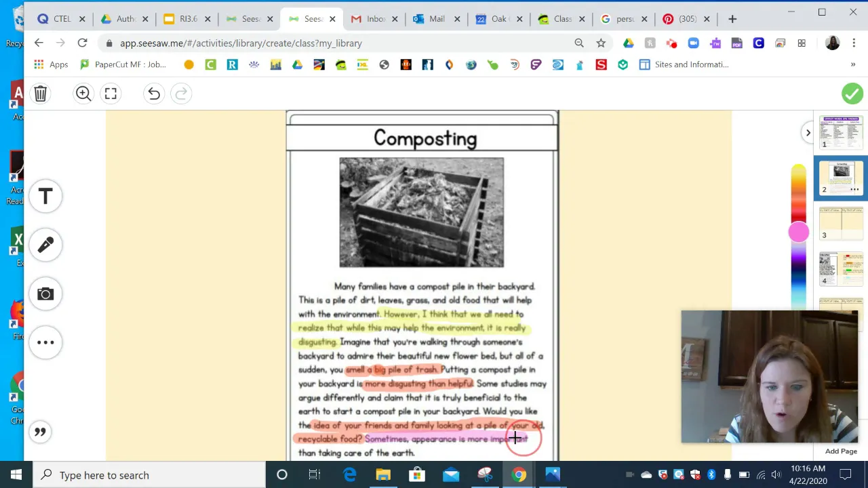The height and width of the screenshot is (488, 868).
Task: Open the Chrome three-dot menu
Action: (853, 43)
